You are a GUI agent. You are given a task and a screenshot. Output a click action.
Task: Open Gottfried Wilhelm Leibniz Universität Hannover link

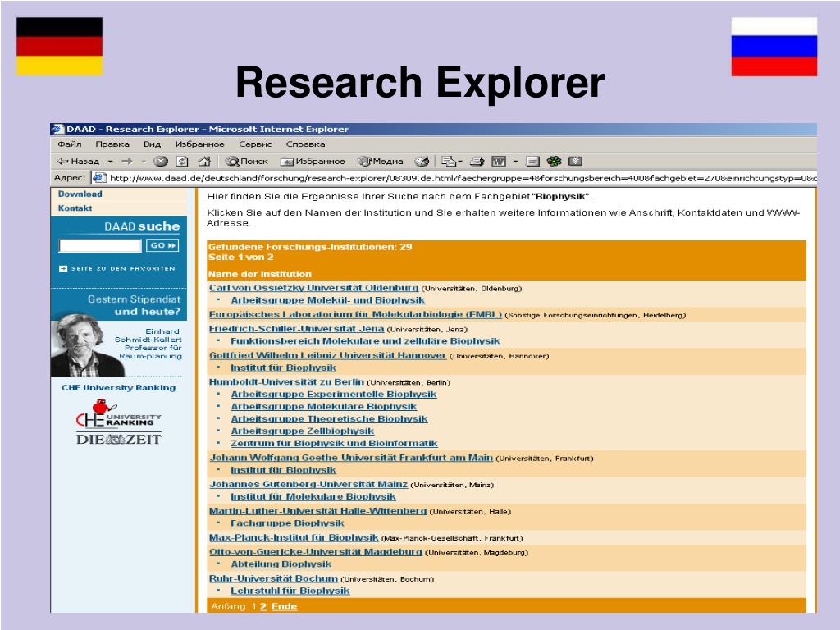[x=327, y=355]
